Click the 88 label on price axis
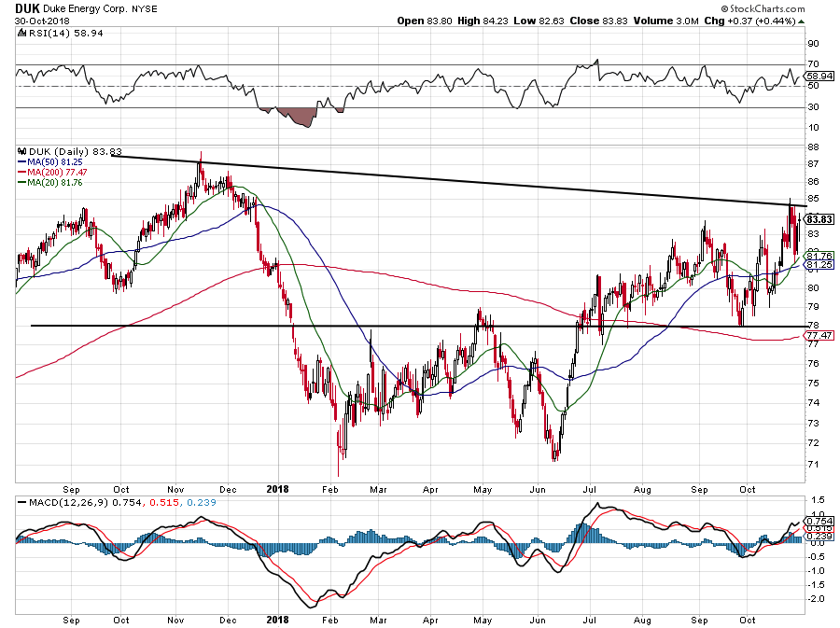840x628 pixels. point(813,147)
